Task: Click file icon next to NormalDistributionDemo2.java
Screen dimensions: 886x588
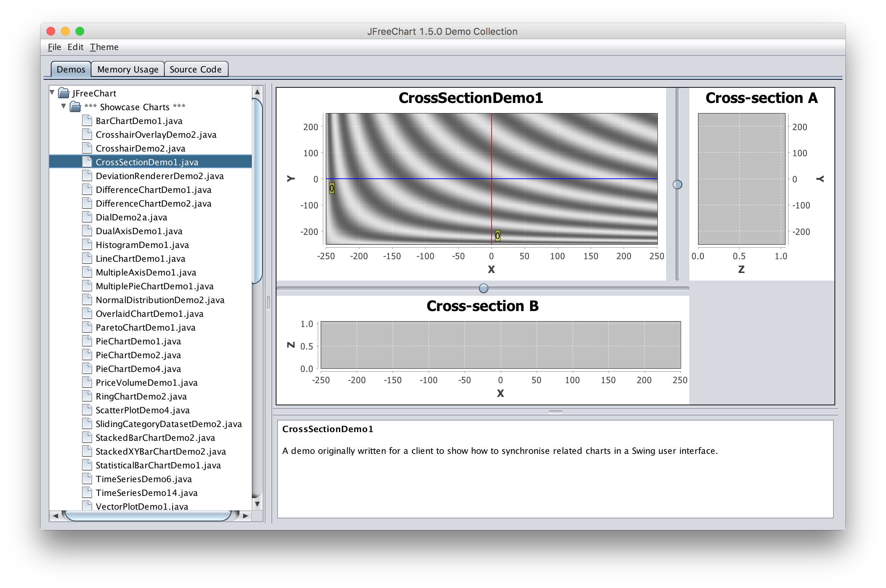Action: [87, 300]
